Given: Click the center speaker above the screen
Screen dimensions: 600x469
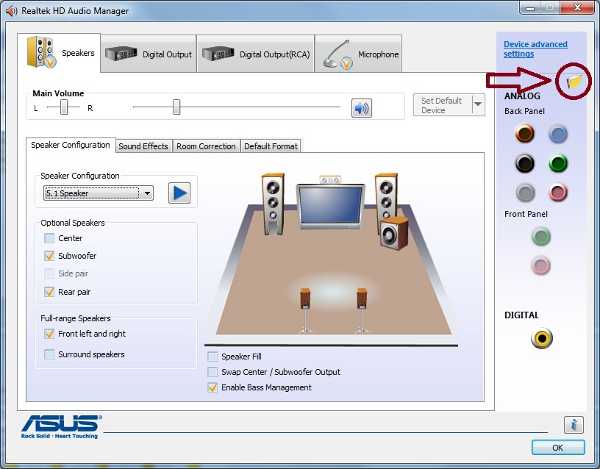Looking at the screenshot, I should [x=330, y=179].
